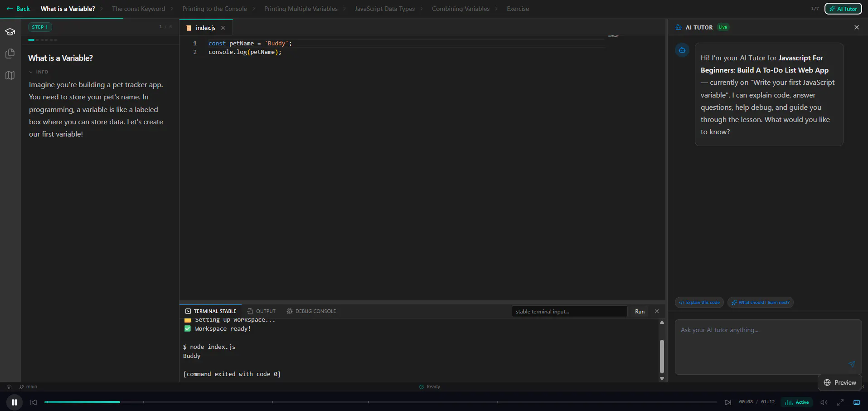Switch to the index.js editor tab
Image resolution: width=868 pixels, height=411 pixels.
[205, 28]
